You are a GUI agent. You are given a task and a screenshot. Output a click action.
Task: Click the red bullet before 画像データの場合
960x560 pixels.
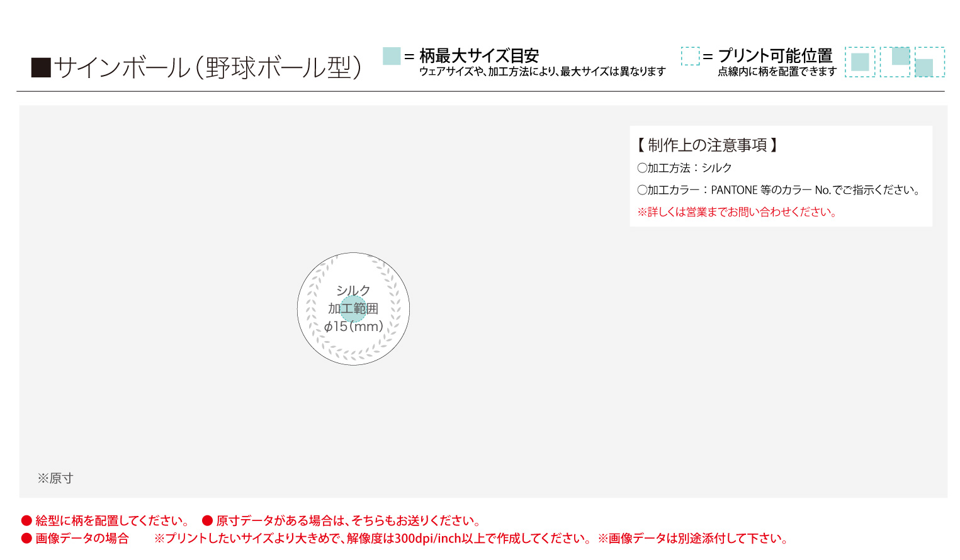(x=26, y=538)
